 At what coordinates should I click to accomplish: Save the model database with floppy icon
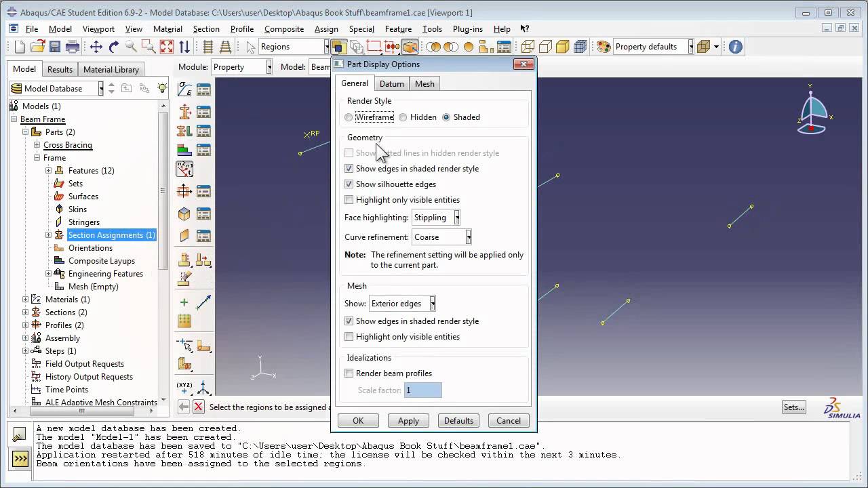tap(55, 47)
